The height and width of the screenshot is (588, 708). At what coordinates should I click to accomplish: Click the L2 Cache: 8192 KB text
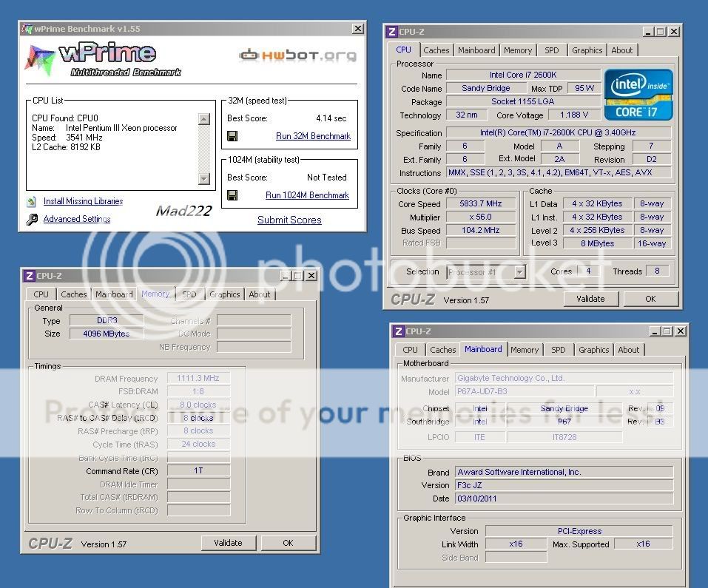point(66,147)
